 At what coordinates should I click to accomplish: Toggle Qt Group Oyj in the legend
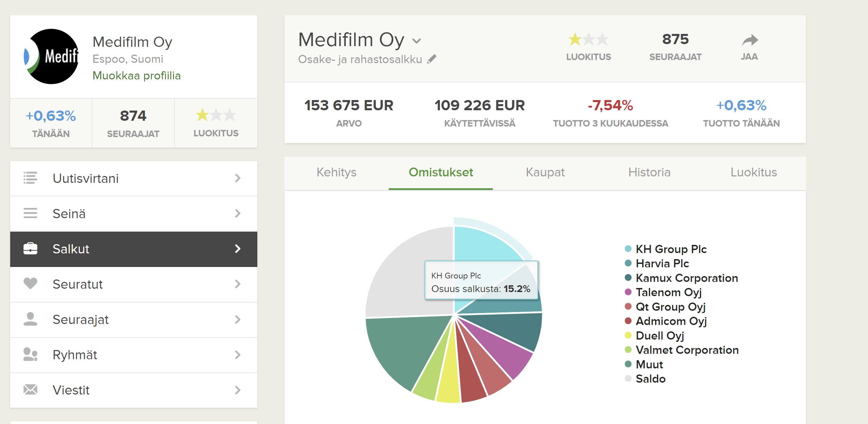[665, 307]
